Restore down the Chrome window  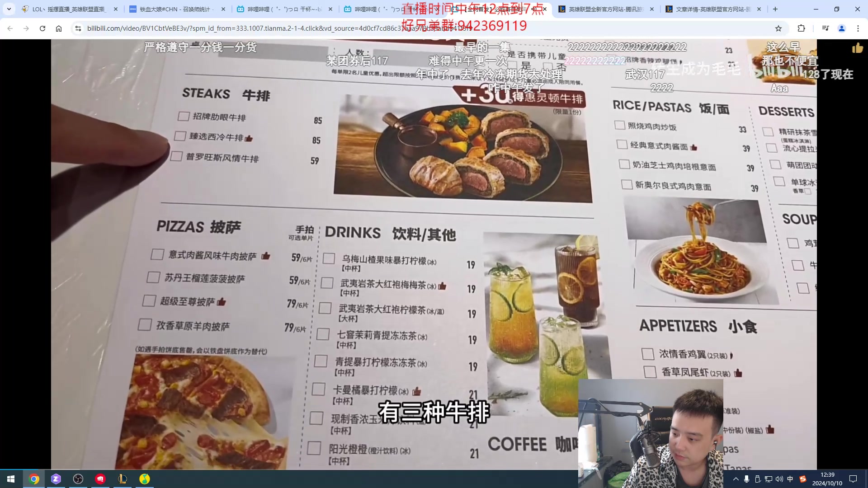click(837, 9)
